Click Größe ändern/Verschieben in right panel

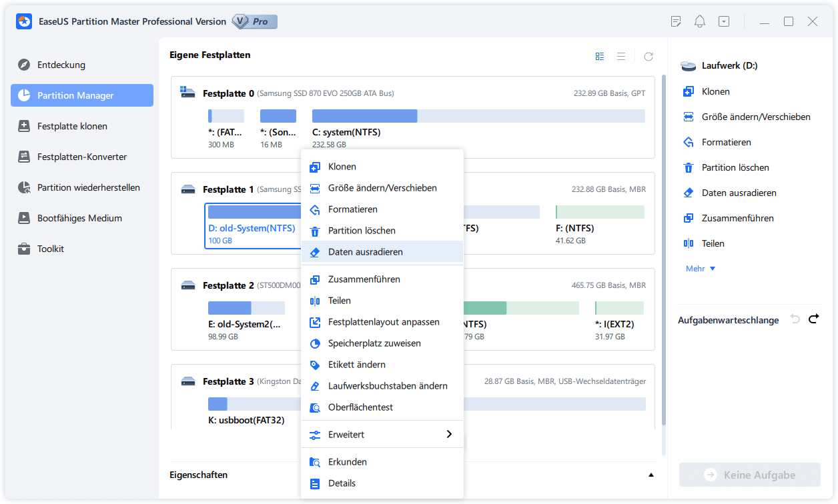(747, 117)
